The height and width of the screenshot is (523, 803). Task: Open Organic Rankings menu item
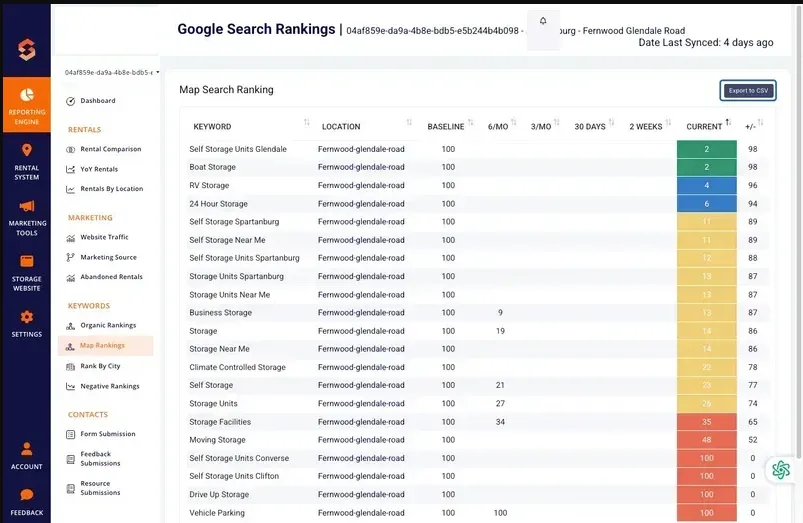(108, 325)
